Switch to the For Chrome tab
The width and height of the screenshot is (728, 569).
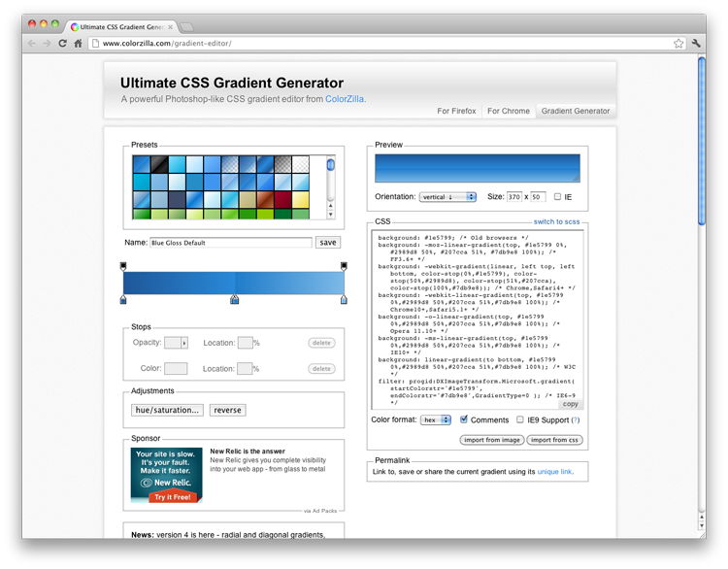(x=509, y=111)
